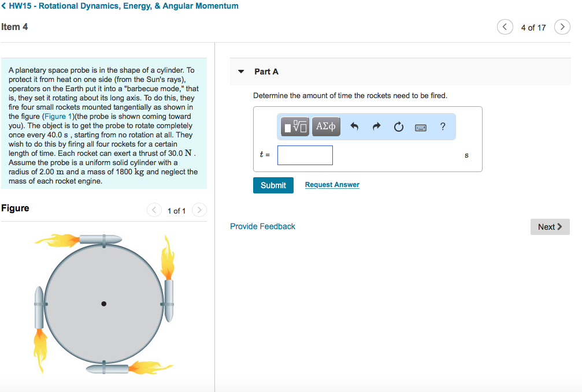Image resolution: width=582 pixels, height=392 pixels.
Task: Go to the next item with the arrow
Action: pos(562,27)
